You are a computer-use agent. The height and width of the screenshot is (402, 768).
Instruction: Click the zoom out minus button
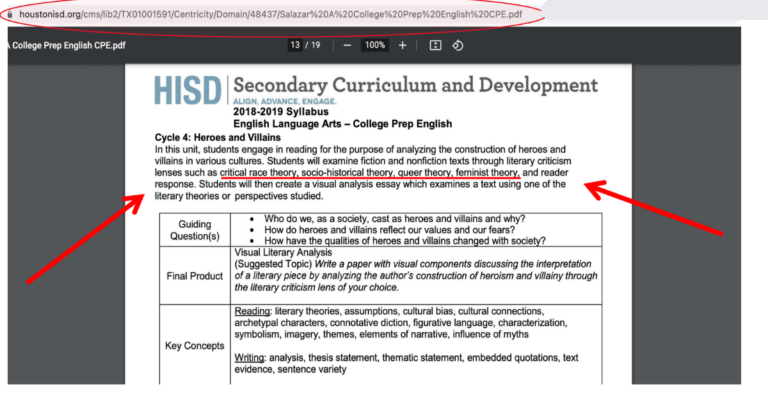pyautogui.click(x=347, y=46)
